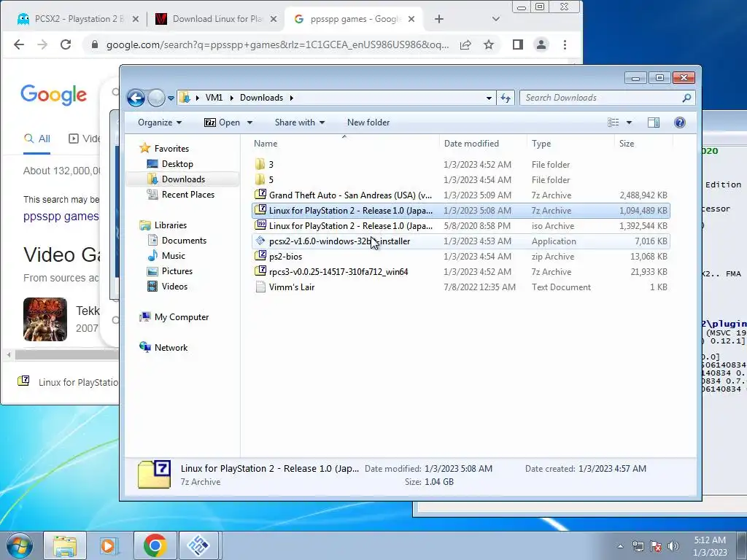Click Chrome back arrow
This screenshot has height=560, width=747.
pyautogui.click(x=19, y=44)
